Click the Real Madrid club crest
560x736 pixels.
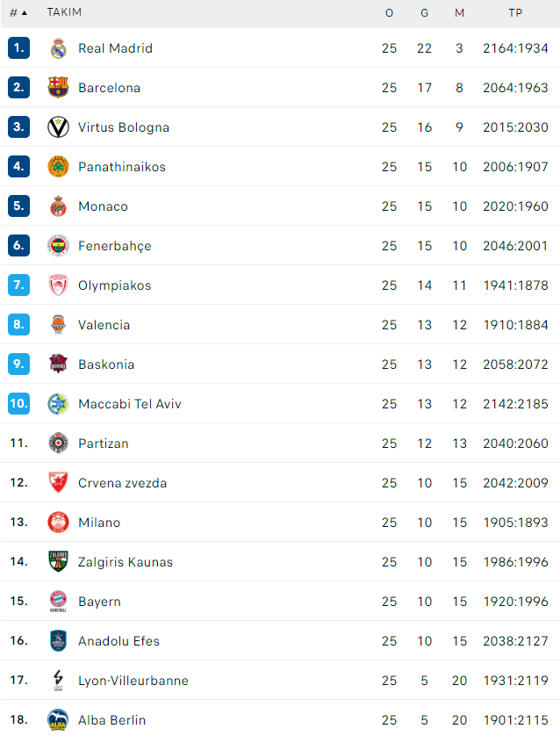58,48
